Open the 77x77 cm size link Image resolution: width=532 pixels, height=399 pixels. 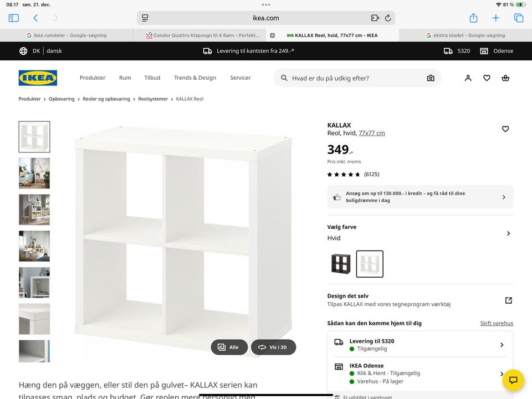pos(371,133)
